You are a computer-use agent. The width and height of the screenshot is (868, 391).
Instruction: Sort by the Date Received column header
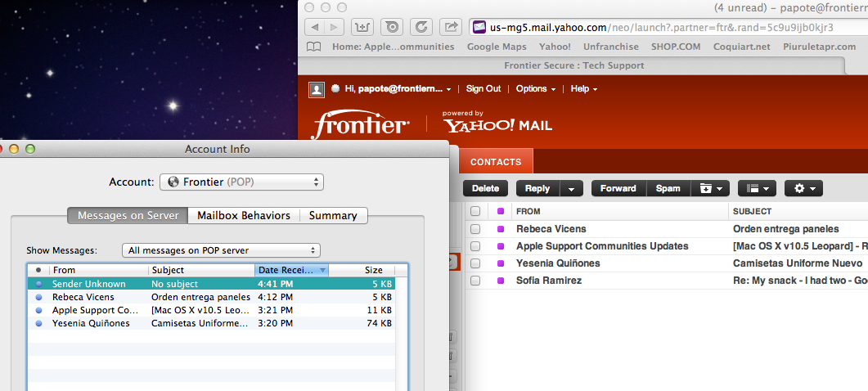pyautogui.click(x=292, y=270)
